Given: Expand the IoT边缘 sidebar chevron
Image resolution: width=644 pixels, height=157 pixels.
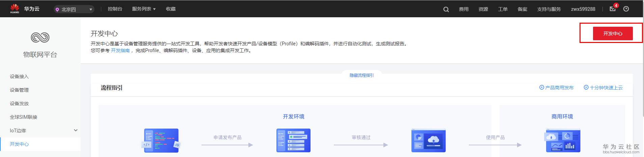Looking at the screenshot, I should coord(76,130).
